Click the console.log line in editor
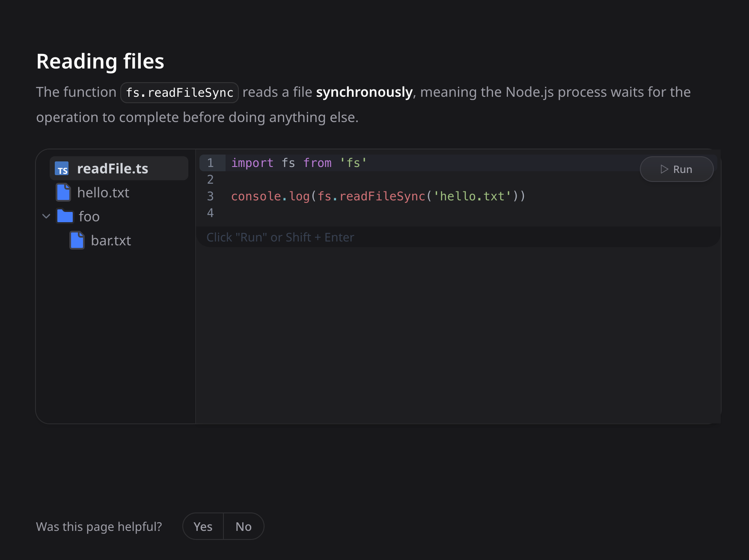Image resolution: width=749 pixels, height=560 pixels. [378, 196]
